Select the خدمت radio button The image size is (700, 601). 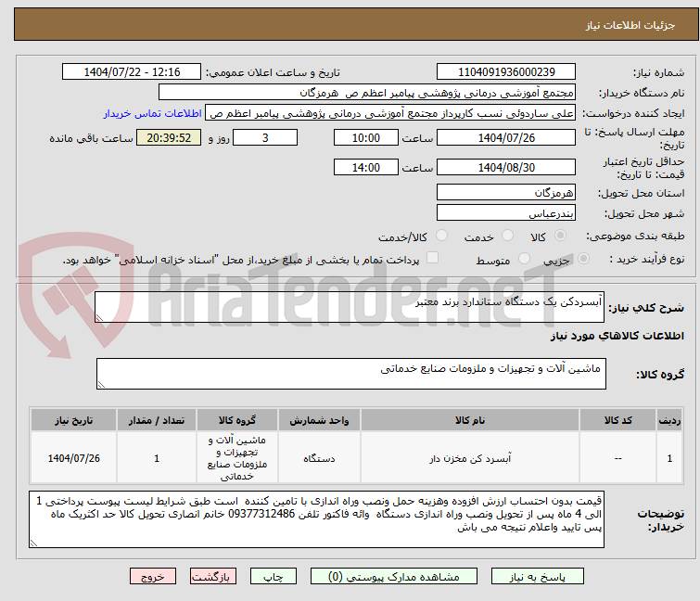point(507,236)
